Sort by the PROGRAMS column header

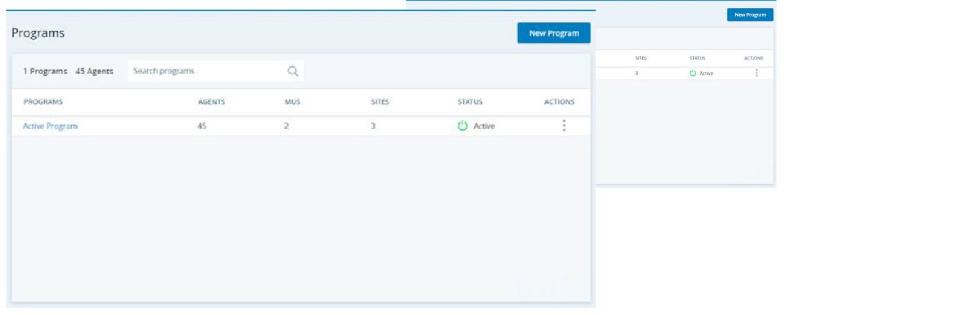(43, 102)
